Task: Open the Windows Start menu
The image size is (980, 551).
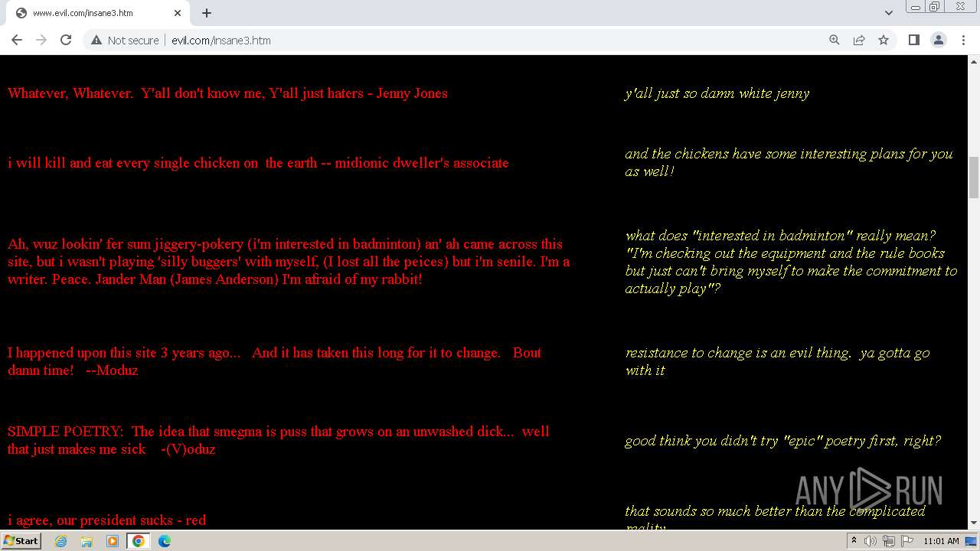Action: (x=21, y=540)
